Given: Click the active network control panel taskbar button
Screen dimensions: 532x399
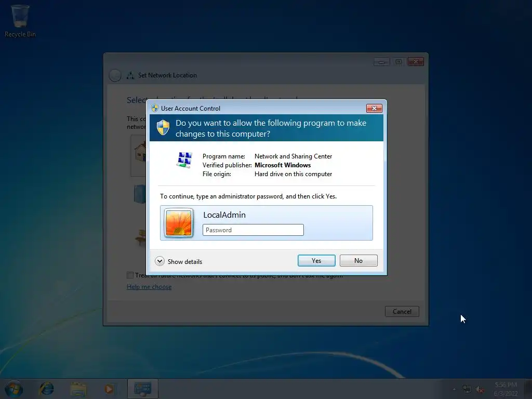Looking at the screenshot, I should tap(143, 389).
